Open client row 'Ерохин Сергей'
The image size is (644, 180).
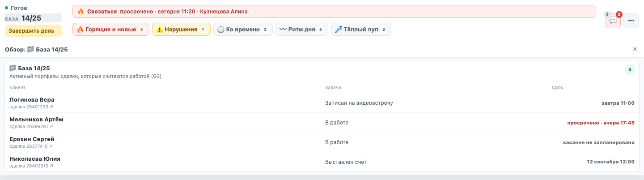coord(322,142)
